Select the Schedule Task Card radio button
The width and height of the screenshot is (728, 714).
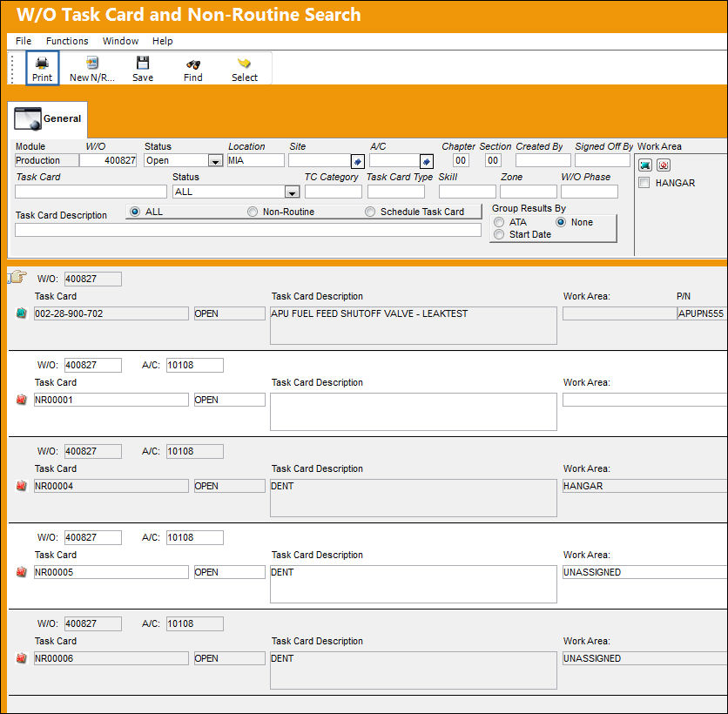coord(370,212)
